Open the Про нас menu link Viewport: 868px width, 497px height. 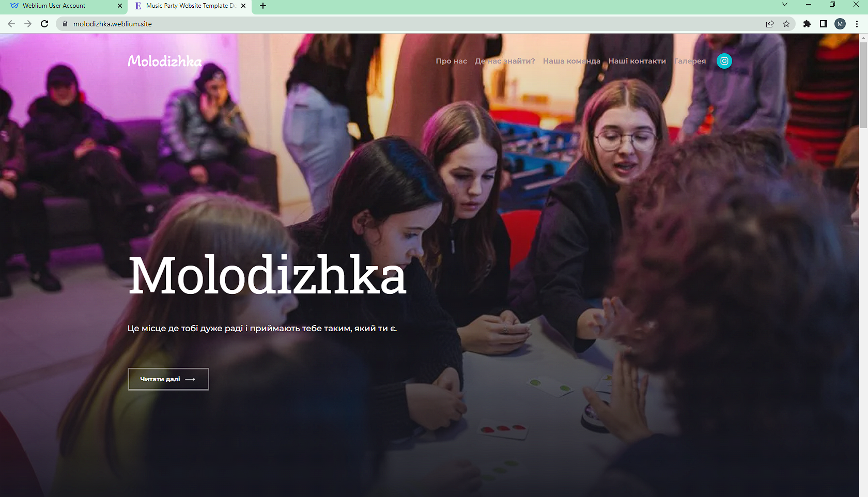[x=451, y=61]
